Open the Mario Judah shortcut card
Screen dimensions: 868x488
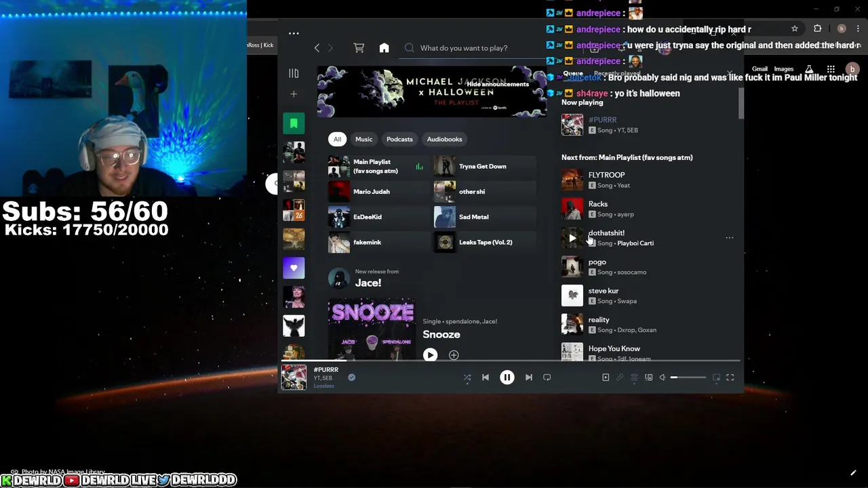pos(377,191)
